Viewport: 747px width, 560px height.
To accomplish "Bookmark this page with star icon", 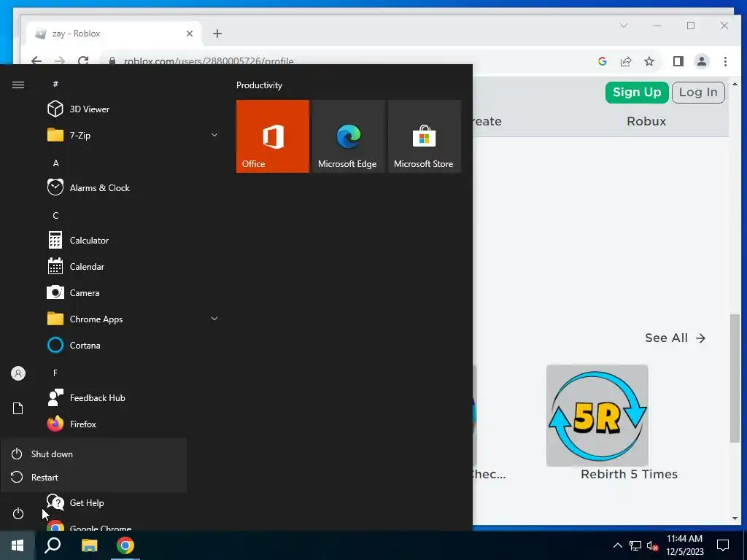I will tap(649, 61).
